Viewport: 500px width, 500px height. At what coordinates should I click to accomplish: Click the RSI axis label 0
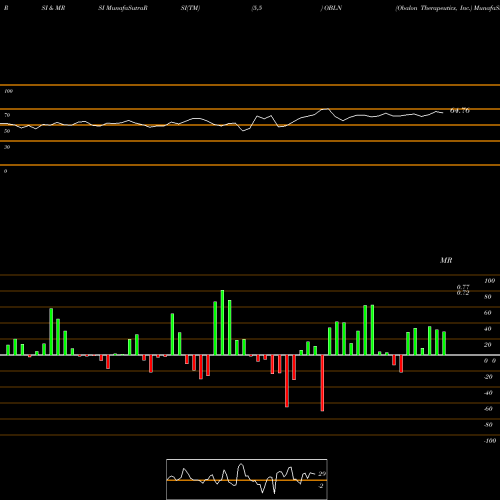(x=5, y=171)
